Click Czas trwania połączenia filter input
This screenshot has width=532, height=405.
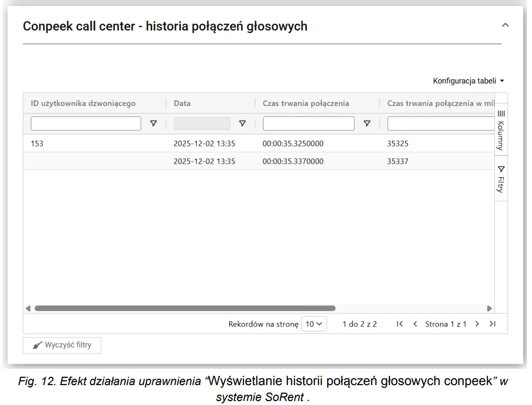(308, 123)
